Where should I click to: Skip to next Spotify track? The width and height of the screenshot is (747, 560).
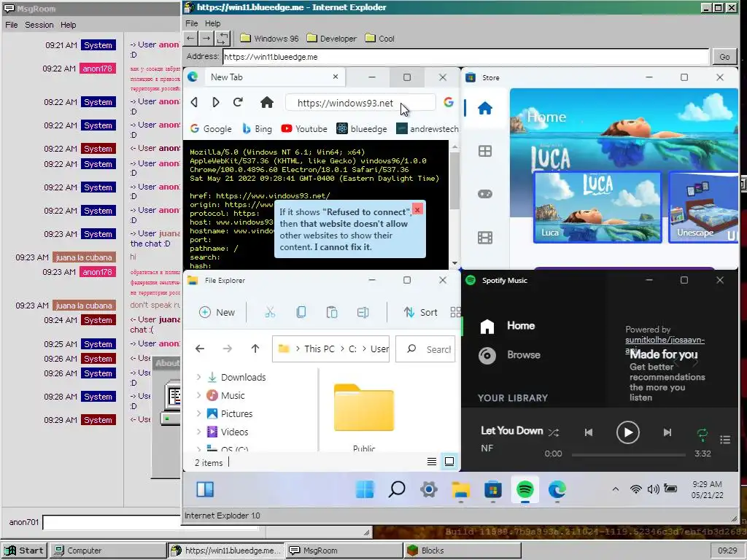(667, 432)
